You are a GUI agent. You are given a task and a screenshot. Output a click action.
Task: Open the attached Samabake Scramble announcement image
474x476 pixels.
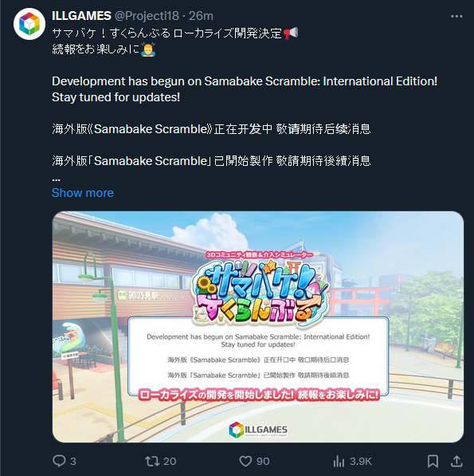pyautogui.click(x=258, y=327)
